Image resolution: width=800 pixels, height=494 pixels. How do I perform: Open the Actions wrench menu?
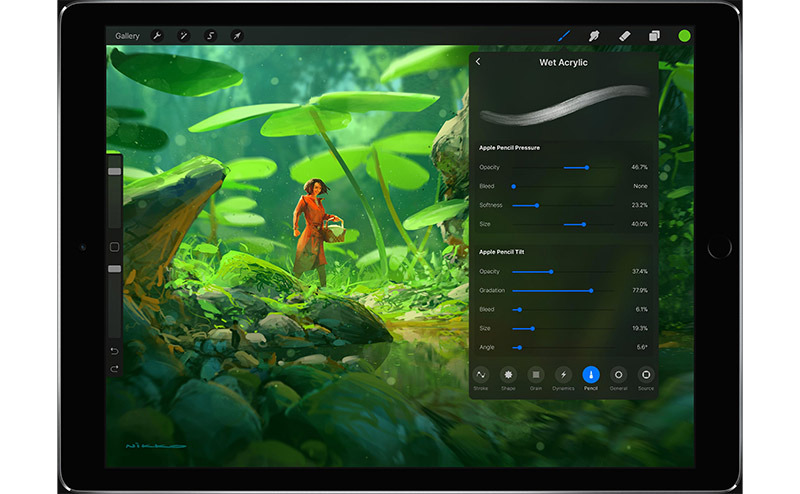tap(157, 36)
